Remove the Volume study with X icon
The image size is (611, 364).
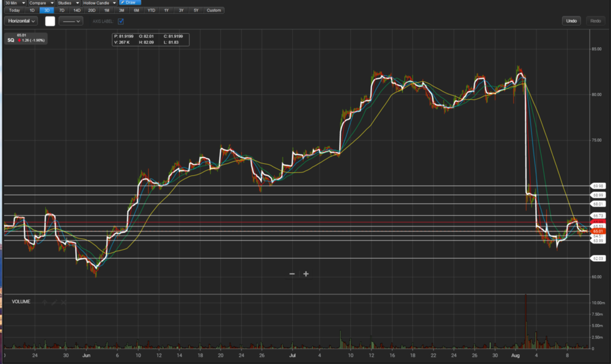coord(64,302)
